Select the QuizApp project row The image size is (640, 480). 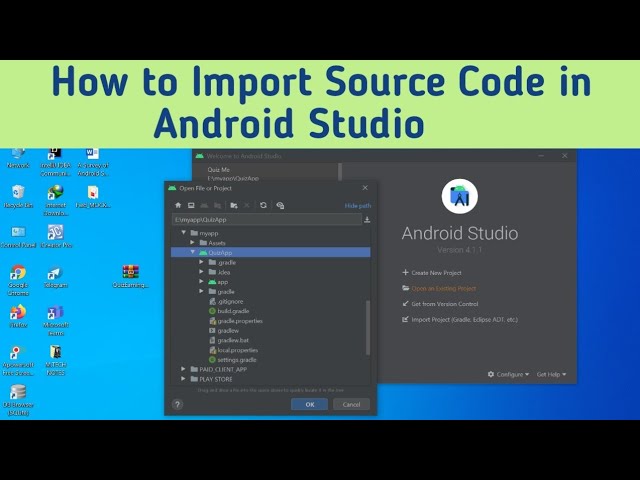point(271,253)
